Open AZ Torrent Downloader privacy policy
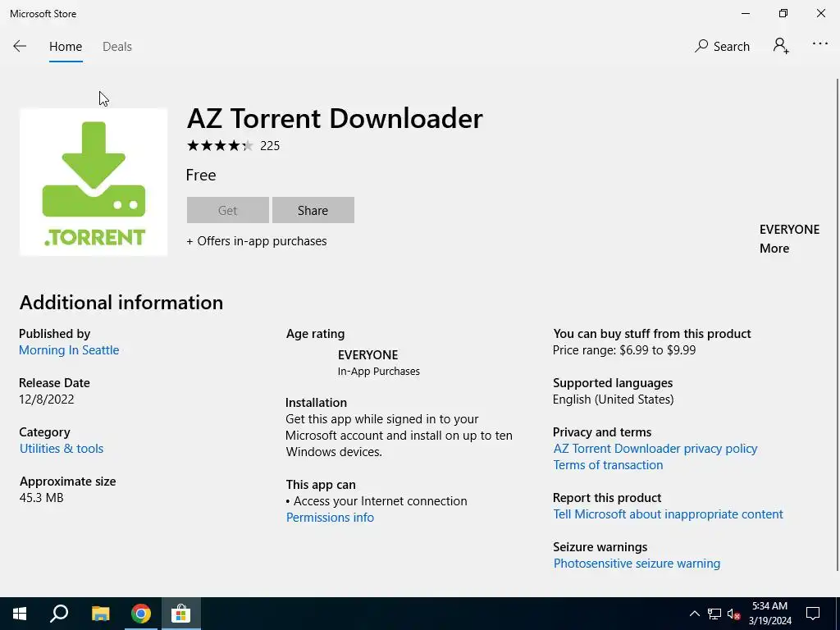The height and width of the screenshot is (630, 840). 655,449
